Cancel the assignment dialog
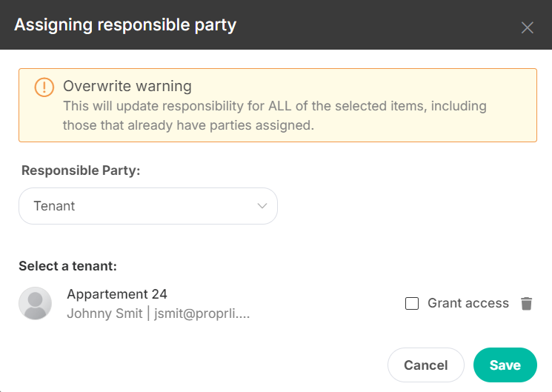 point(425,365)
